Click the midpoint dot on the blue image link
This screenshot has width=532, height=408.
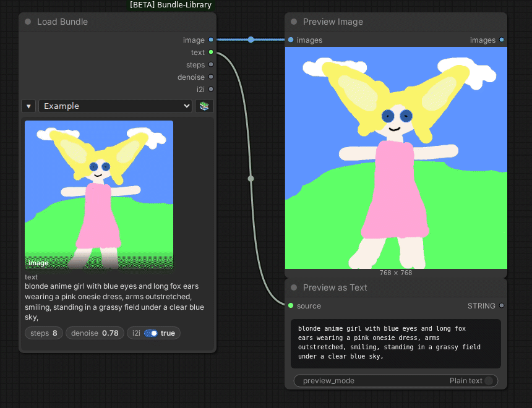coord(251,40)
